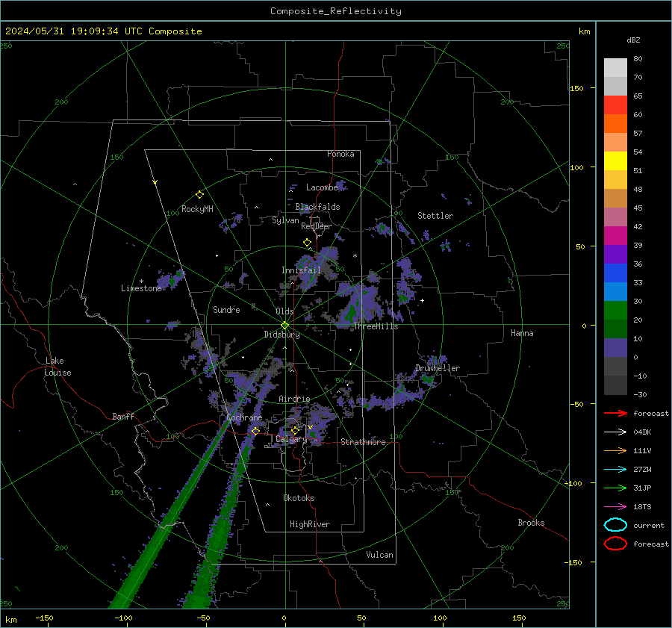
Task: Click the HighRiver city label
Action: (310, 524)
